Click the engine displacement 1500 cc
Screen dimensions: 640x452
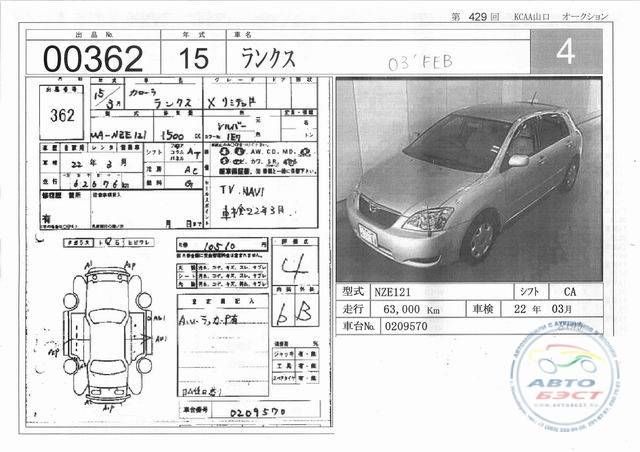tap(180, 136)
